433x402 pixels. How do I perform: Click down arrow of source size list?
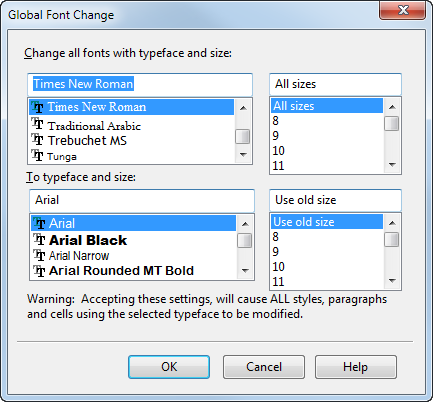[392, 165]
